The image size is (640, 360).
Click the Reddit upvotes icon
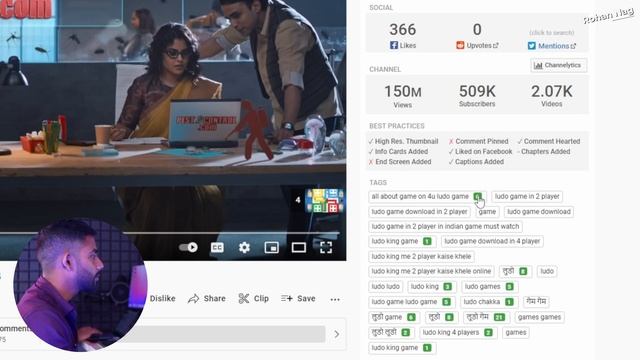coord(460,45)
